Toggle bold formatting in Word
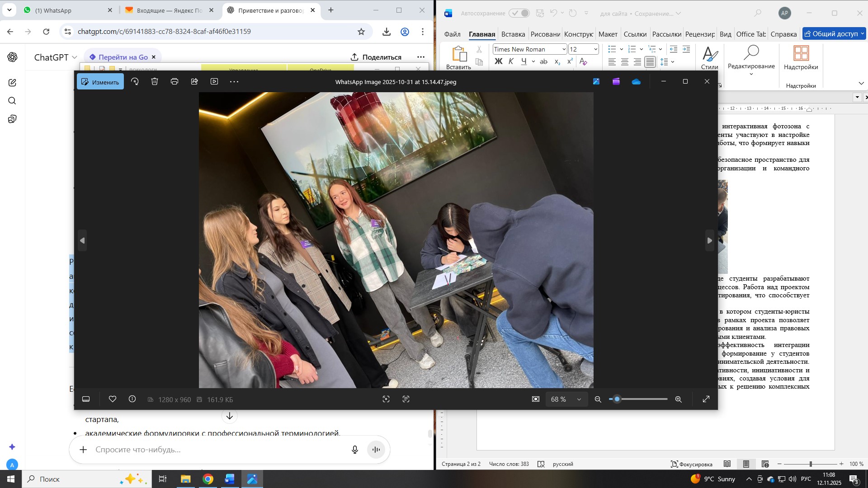Image resolution: width=868 pixels, height=488 pixels. click(x=498, y=62)
